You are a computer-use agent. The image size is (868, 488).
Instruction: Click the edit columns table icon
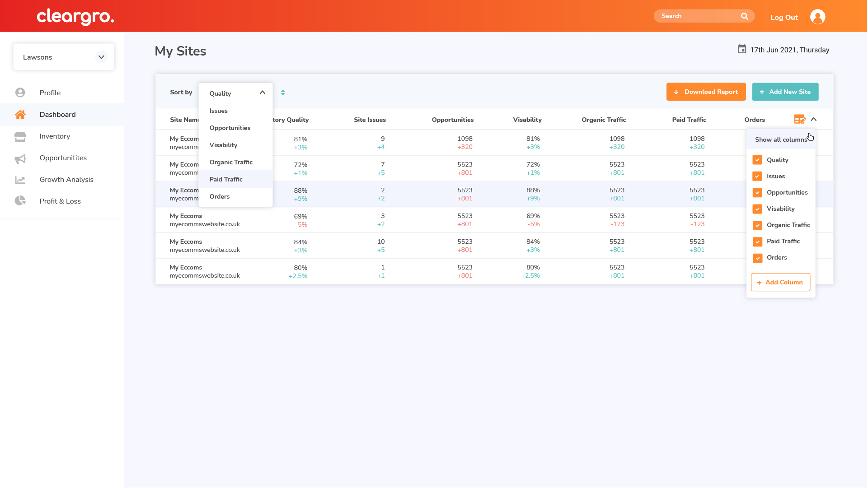799,120
